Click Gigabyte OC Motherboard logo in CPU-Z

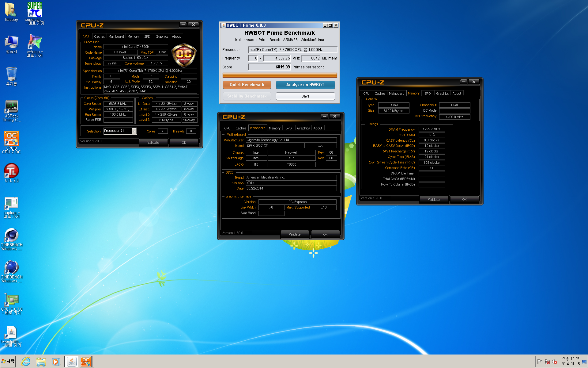click(x=184, y=56)
